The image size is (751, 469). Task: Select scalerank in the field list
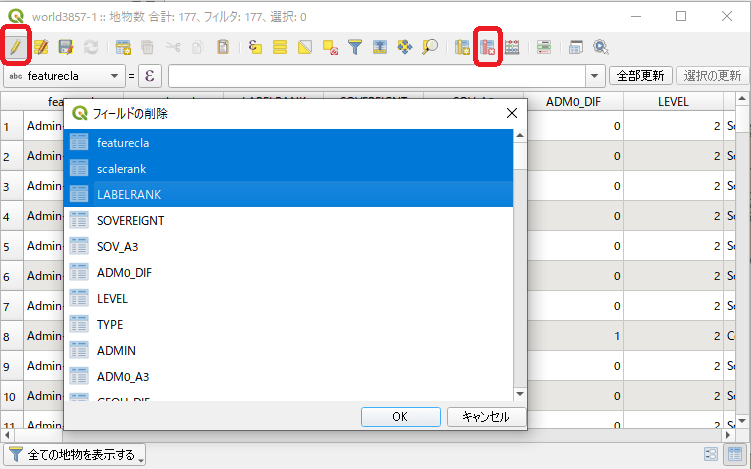point(288,168)
